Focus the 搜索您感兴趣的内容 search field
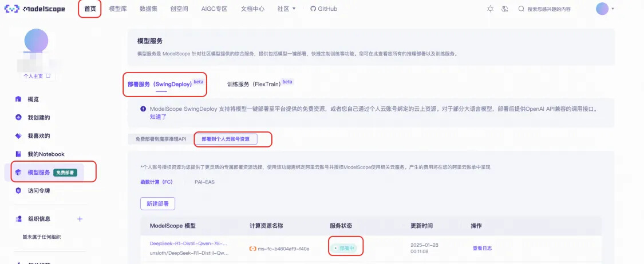 point(549,9)
